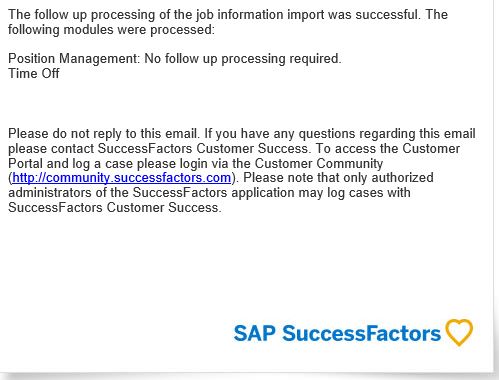Click the yellow heart icon
Image resolution: width=499 pixels, height=380 pixels.
[x=460, y=332]
